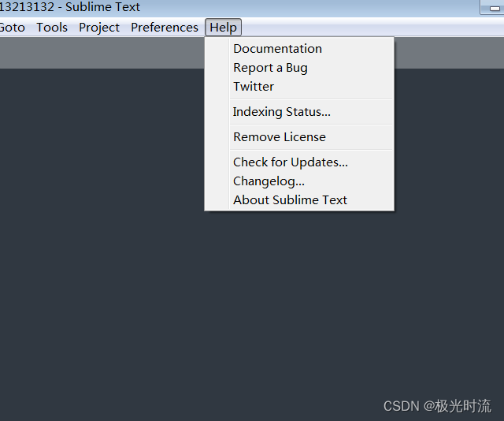
Task: Click the blank icon gutter beside Twitter
Action: tap(217, 86)
